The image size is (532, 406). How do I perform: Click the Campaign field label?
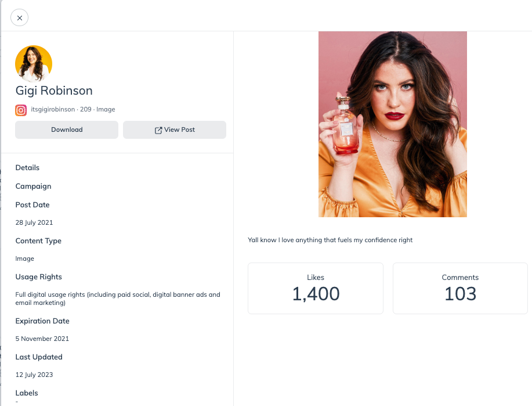pyautogui.click(x=33, y=186)
